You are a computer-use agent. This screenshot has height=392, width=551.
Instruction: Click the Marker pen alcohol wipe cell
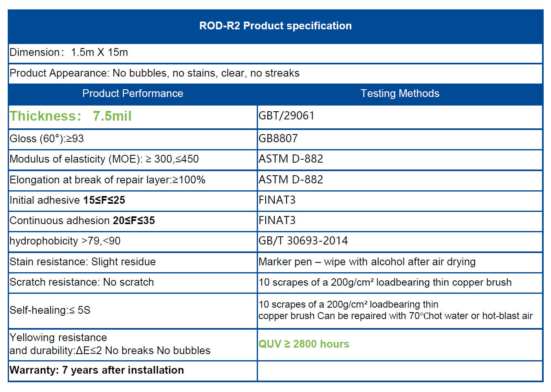click(367, 262)
